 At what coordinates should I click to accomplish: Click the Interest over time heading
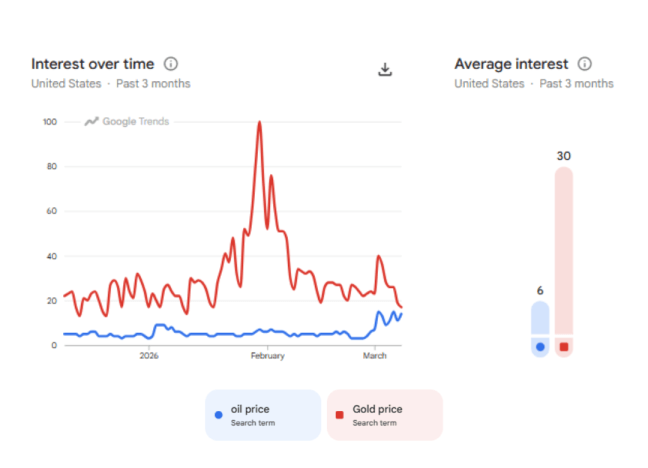(93, 64)
